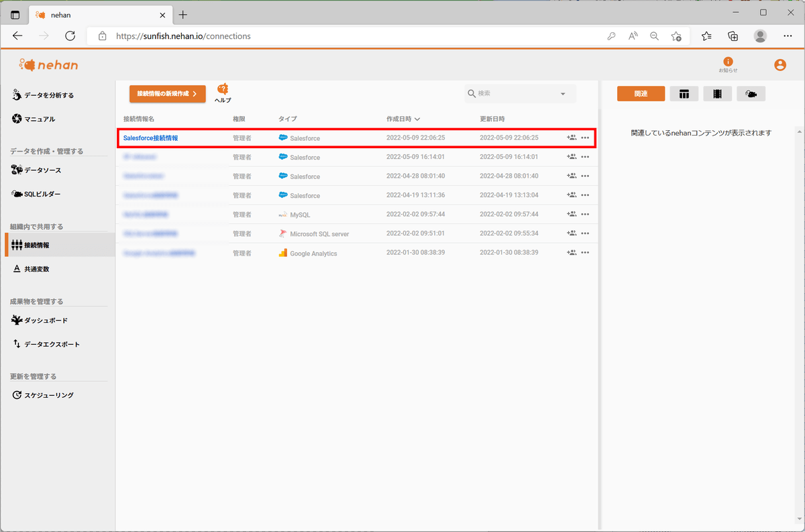
Task: Open more options for MySQL row
Action: [585, 215]
